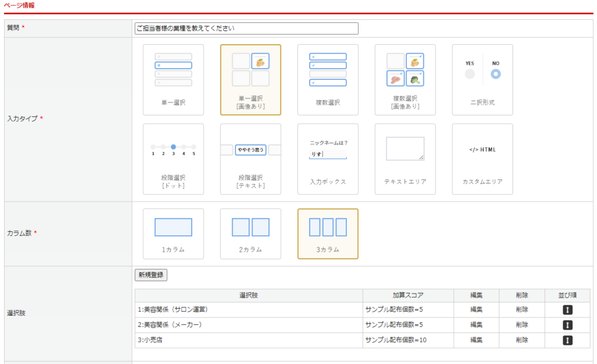
Task: Set layout to 3カラム
Action: 328,234
